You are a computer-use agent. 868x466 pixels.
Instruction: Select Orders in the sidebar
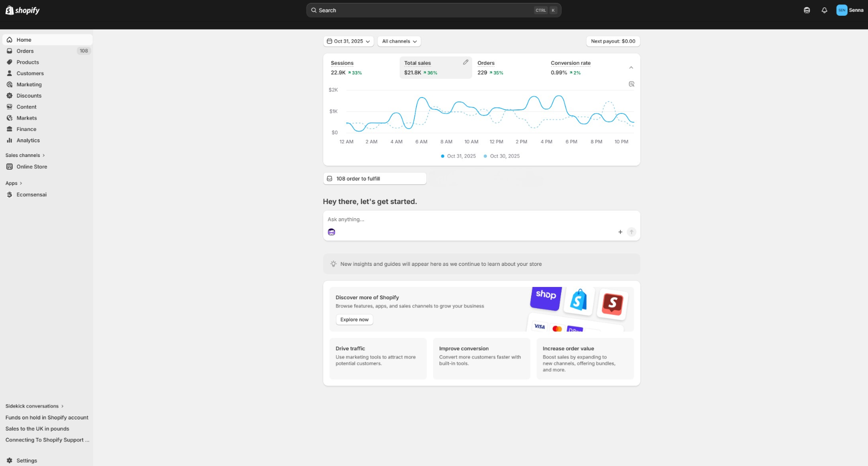click(x=25, y=51)
